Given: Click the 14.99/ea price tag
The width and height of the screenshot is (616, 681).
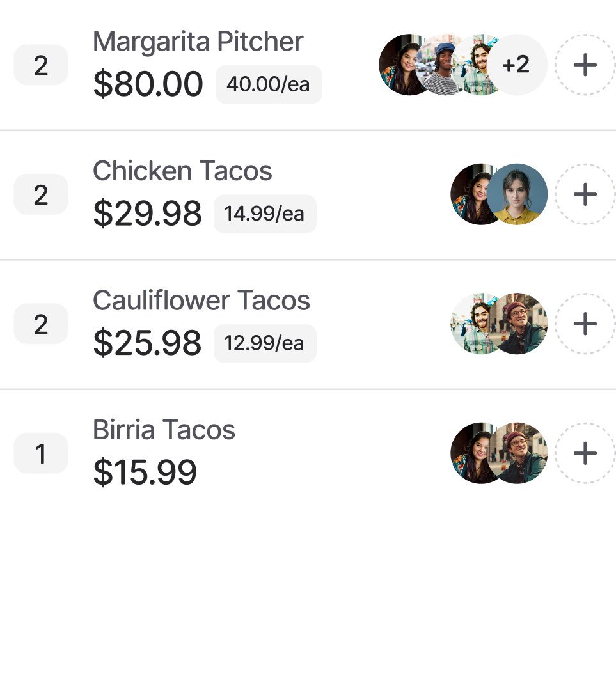Looking at the screenshot, I should pos(264,214).
